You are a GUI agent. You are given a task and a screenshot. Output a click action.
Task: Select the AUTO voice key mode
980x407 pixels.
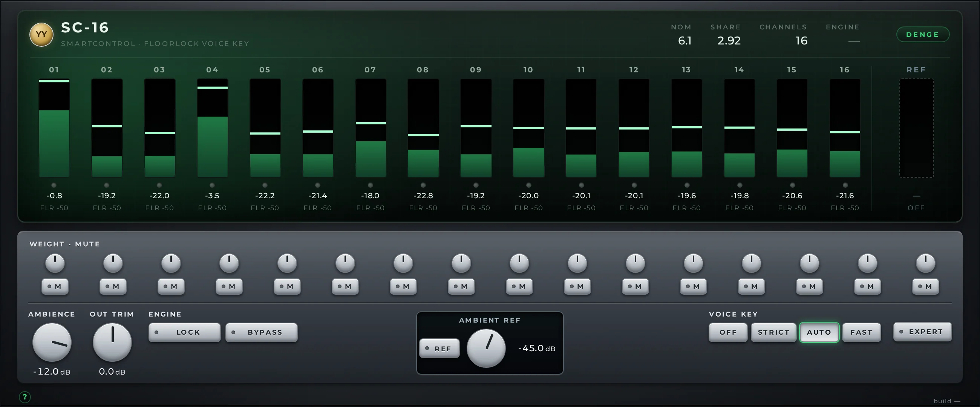point(819,332)
